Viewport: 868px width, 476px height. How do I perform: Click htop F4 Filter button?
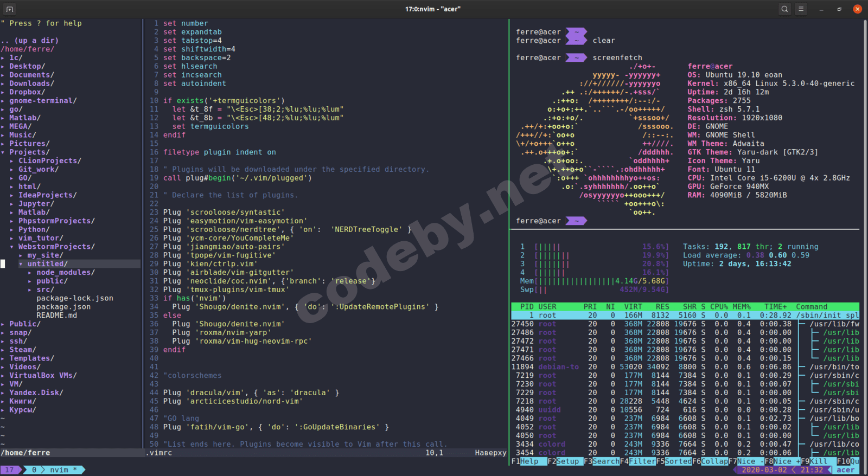pyautogui.click(x=638, y=461)
